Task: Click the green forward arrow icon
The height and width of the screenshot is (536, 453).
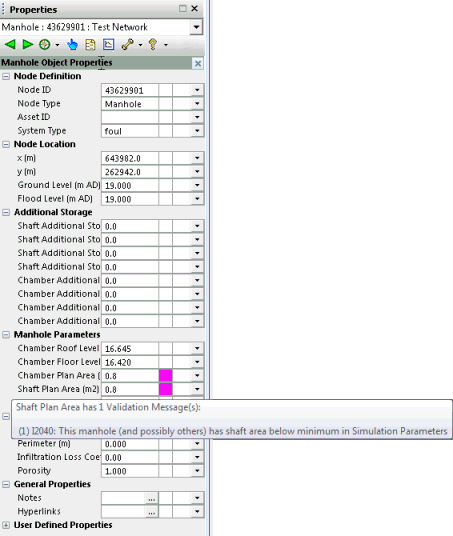Action: point(28,44)
